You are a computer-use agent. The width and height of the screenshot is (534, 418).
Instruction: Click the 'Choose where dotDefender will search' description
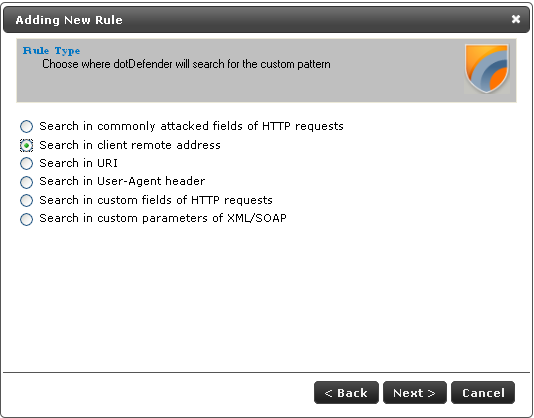click(186, 64)
